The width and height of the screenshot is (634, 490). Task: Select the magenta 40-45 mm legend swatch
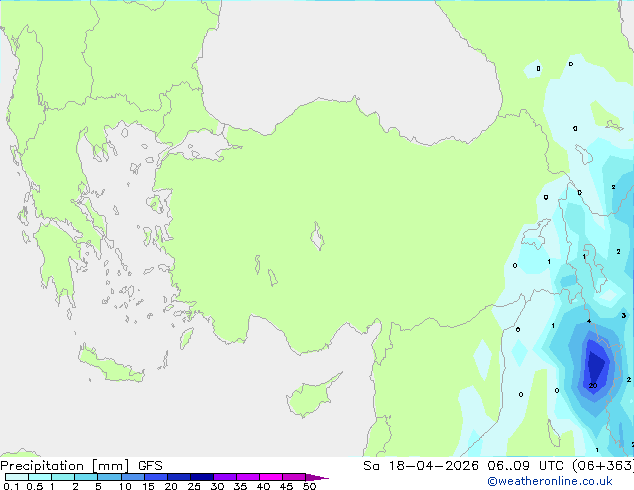point(271,477)
